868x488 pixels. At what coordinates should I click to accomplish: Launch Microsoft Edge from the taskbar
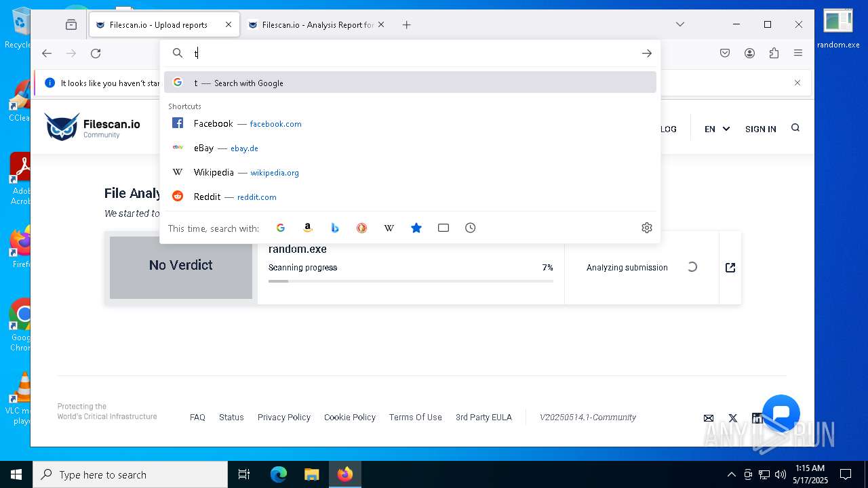pyautogui.click(x=279, y=474)
